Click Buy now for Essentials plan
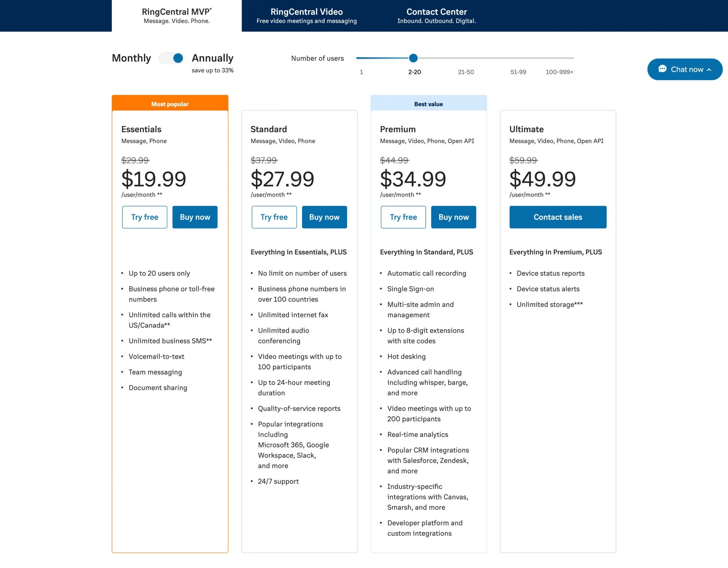 coord(194,217)
